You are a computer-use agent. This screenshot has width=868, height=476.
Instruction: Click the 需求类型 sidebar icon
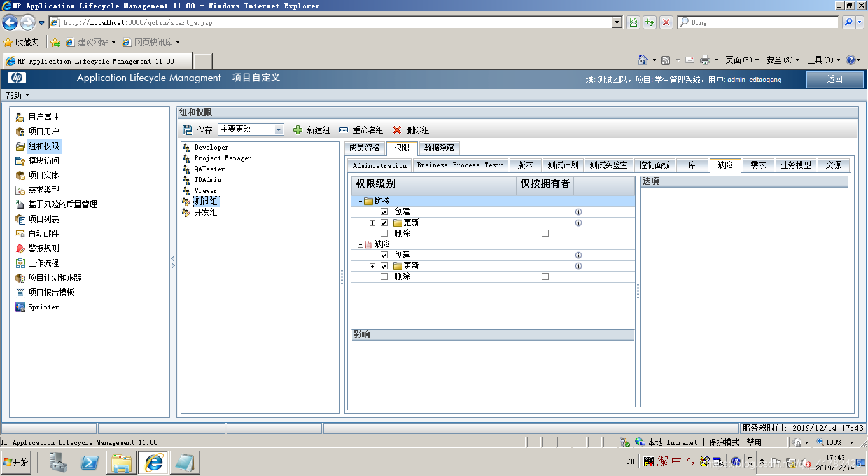coord(20,190)
